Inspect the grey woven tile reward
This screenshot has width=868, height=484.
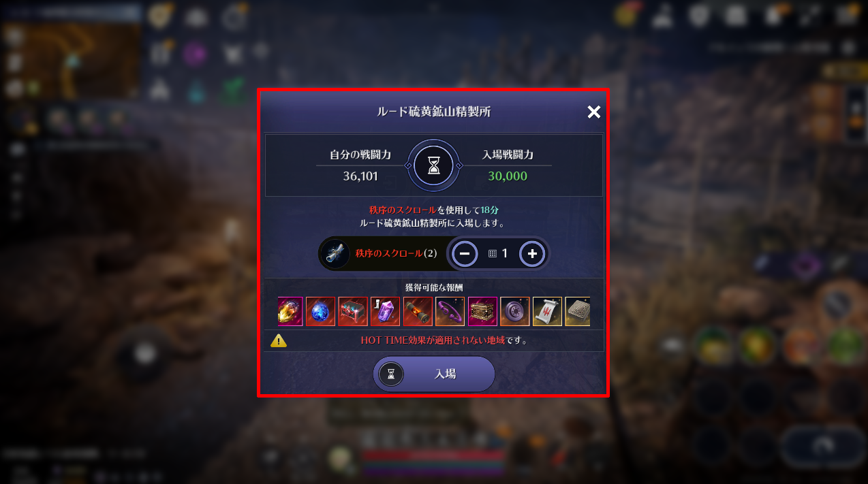(578, 311)
